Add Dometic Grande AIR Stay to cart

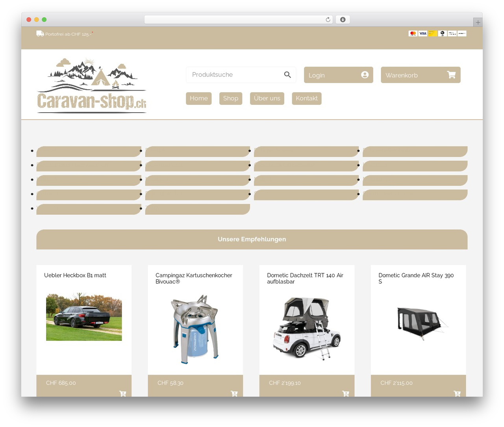(457, 394)
